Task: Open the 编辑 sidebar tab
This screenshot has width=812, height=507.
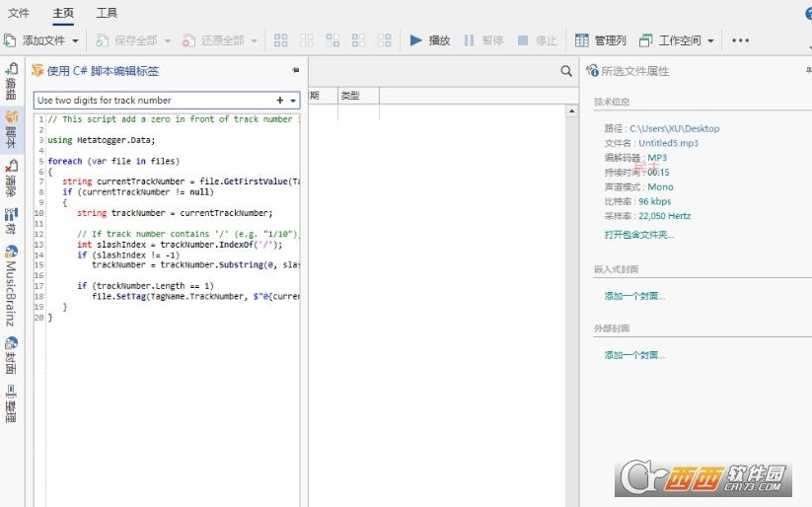Action: pos(12,81)
